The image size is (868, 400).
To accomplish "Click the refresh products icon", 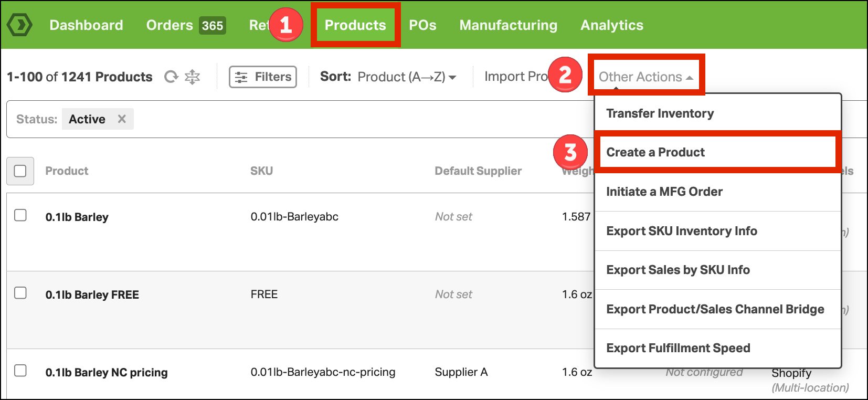I will [x=171, y=77].
